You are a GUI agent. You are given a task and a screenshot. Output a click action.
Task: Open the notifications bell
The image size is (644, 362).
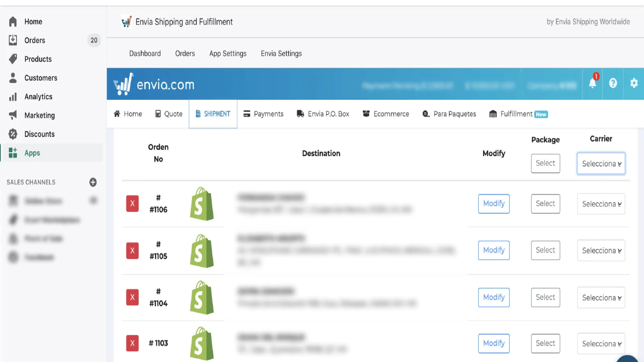[593, 83]
